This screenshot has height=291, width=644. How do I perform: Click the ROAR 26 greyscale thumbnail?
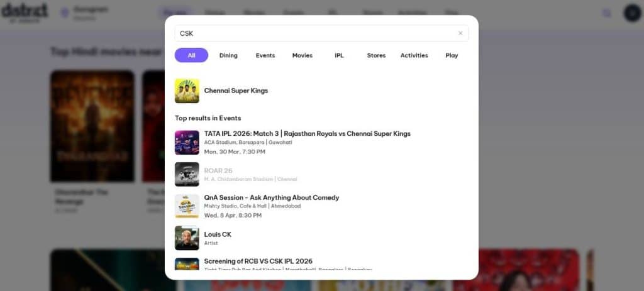(x=187, y=175)
